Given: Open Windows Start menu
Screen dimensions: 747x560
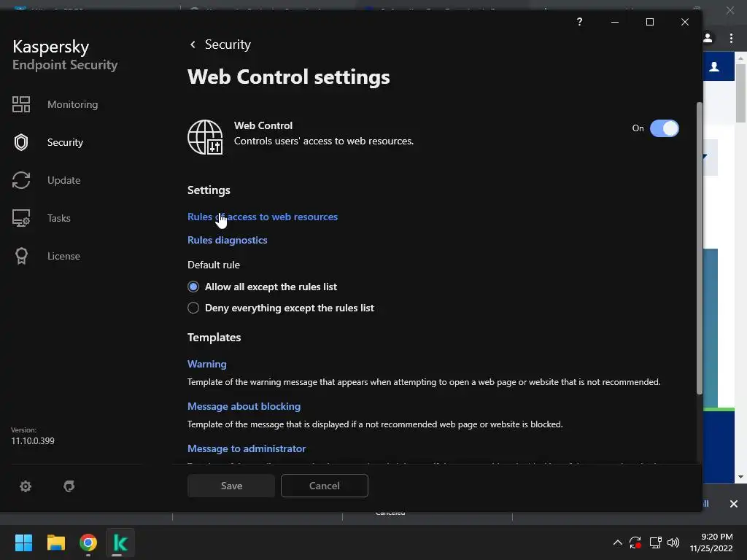Looking at the screenshot, I should (23, 542).
